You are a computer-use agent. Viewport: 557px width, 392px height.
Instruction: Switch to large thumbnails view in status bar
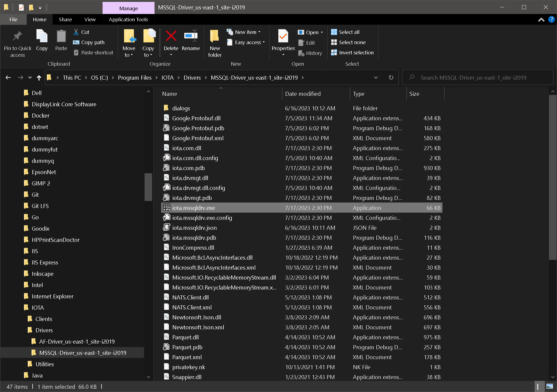pos(550,387)
